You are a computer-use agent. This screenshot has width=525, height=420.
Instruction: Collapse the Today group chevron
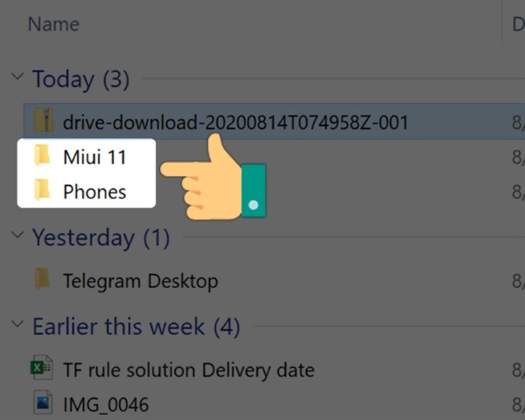click(17, 76)
